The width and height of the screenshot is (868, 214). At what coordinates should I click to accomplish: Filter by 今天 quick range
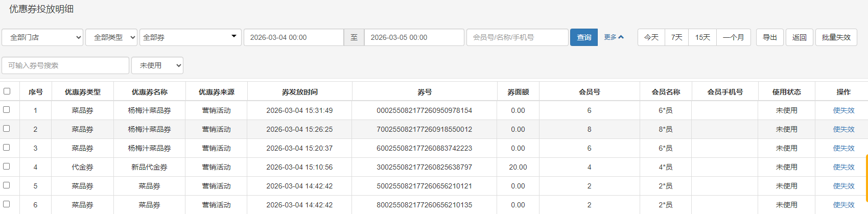click(x=651, y=37)
